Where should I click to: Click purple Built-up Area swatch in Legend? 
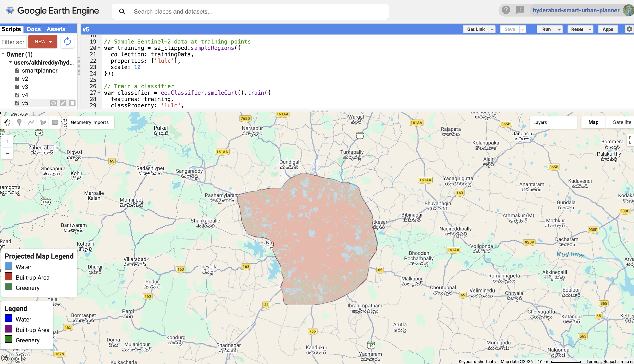coord(9,329)
